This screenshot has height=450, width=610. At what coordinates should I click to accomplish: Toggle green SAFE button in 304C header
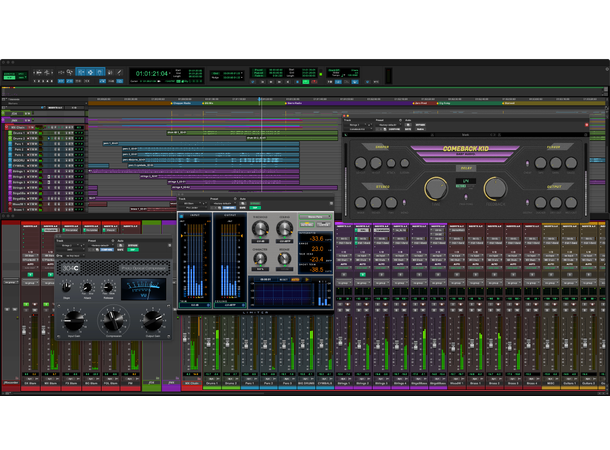(x=133, y=250)
